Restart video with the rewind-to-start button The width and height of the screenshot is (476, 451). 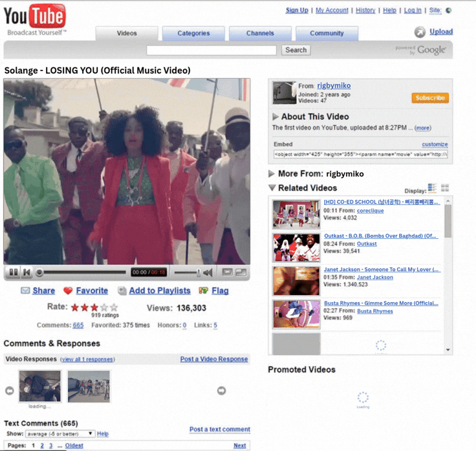27,272
